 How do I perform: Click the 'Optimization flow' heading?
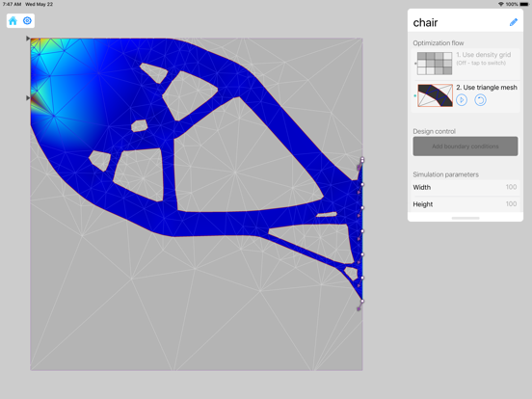[x=438, y=43]
